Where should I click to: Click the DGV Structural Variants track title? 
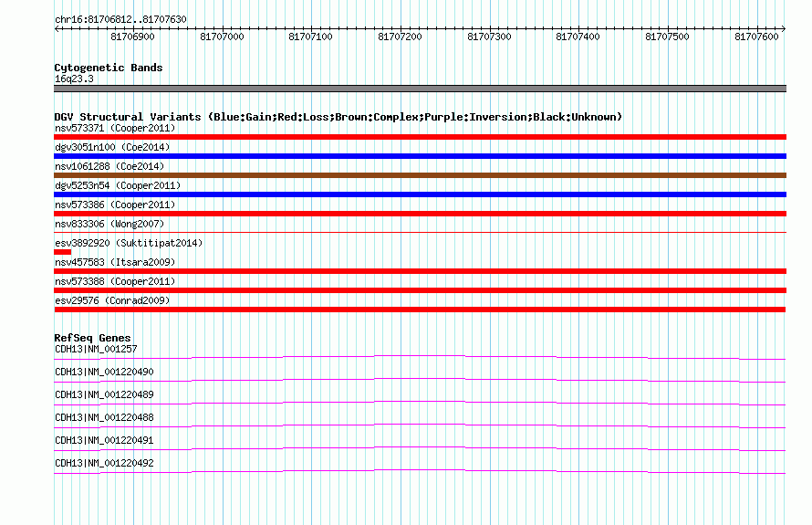(x=338, y=117)
